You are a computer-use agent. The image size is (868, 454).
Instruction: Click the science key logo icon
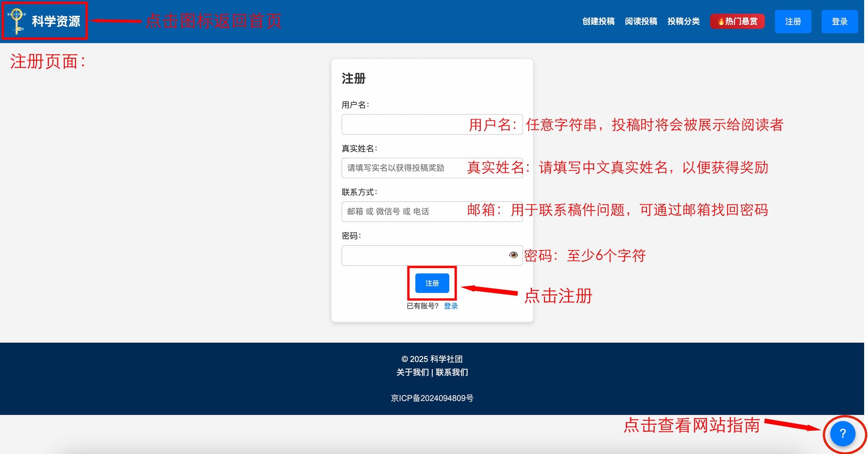[17, 21]
